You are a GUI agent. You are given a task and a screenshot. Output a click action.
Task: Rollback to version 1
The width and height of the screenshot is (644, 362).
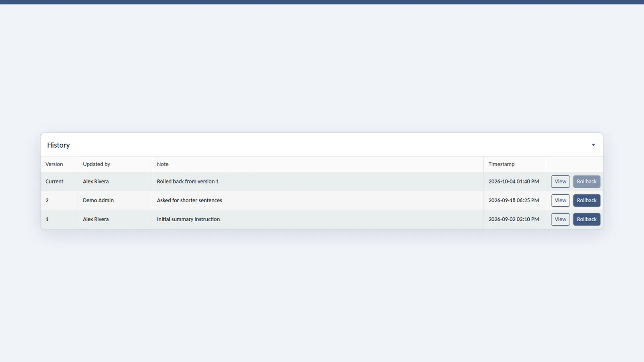[586, 219]
